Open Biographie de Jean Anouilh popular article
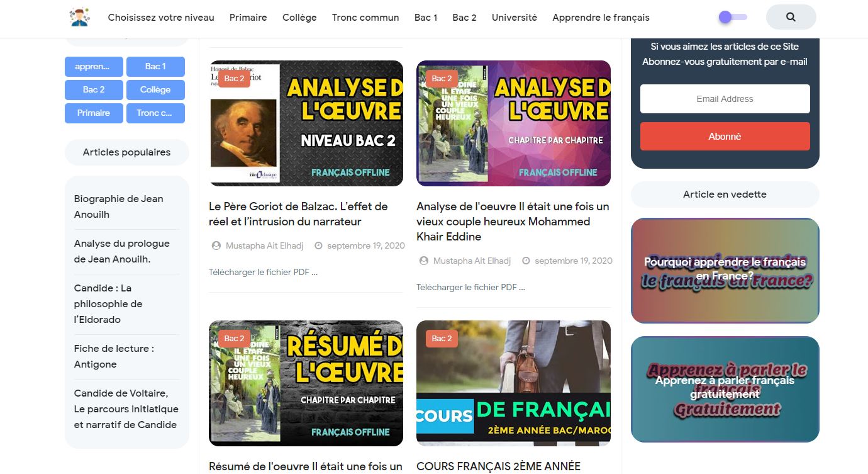868x474 pixels. [x=119, y=206]
